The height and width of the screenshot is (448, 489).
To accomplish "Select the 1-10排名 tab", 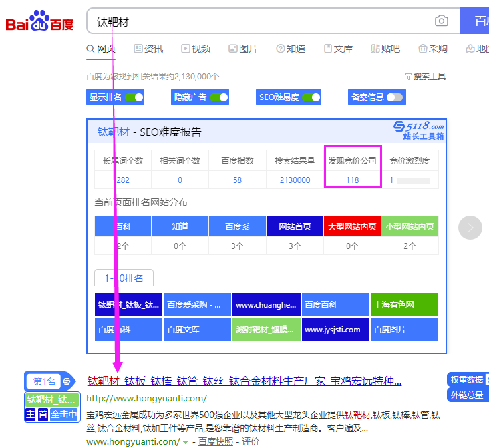I will 124,278.
